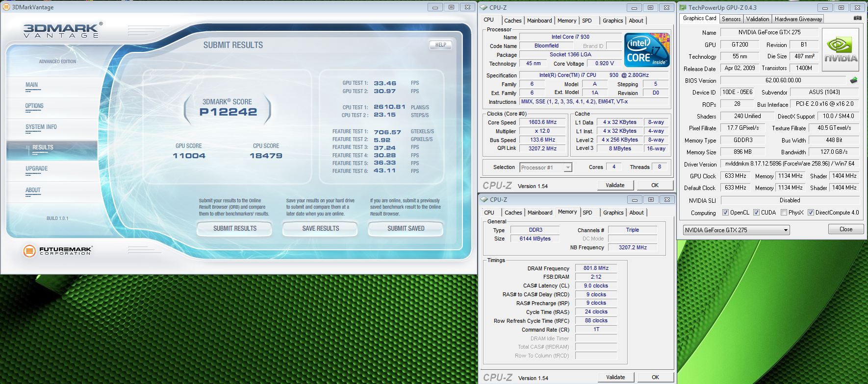The image size is (868, 384).
Task: Open ABOUT in 3DMark sidebar
Action: pyautogui.click(x=33, y=191)
